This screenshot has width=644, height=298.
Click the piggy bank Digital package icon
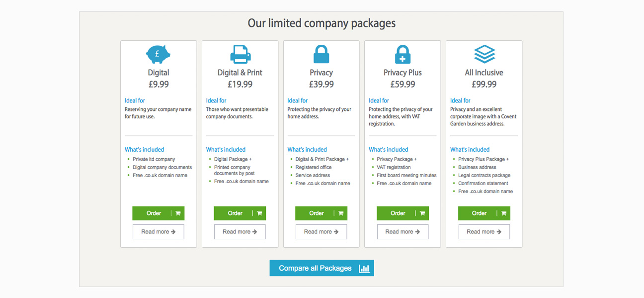(x=158, y=54)
